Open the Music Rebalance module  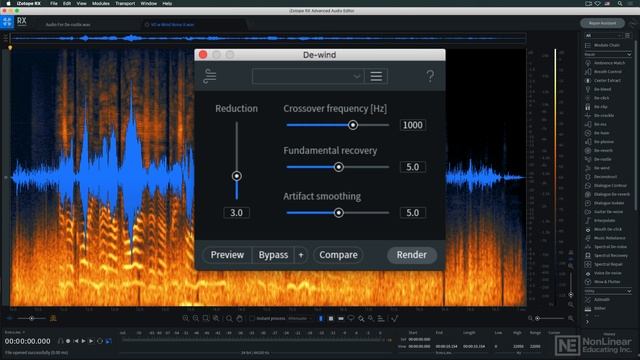[609, 238]
